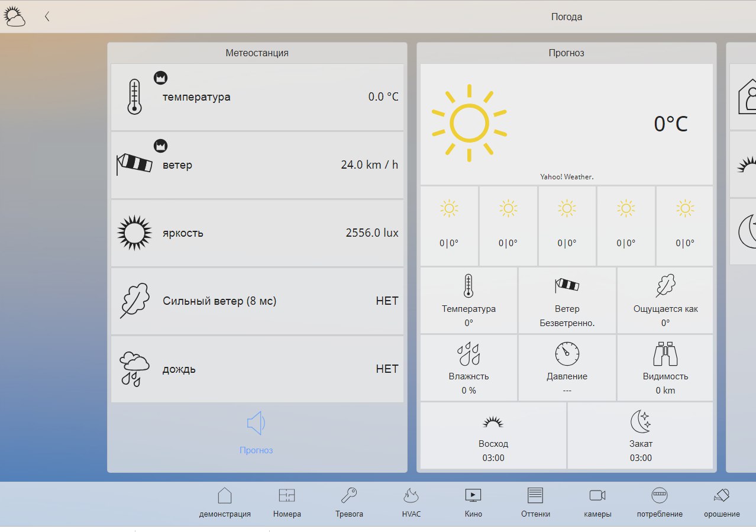
Task: Click the Влажнсть 0 % value
Action: (x=469, y=391)
